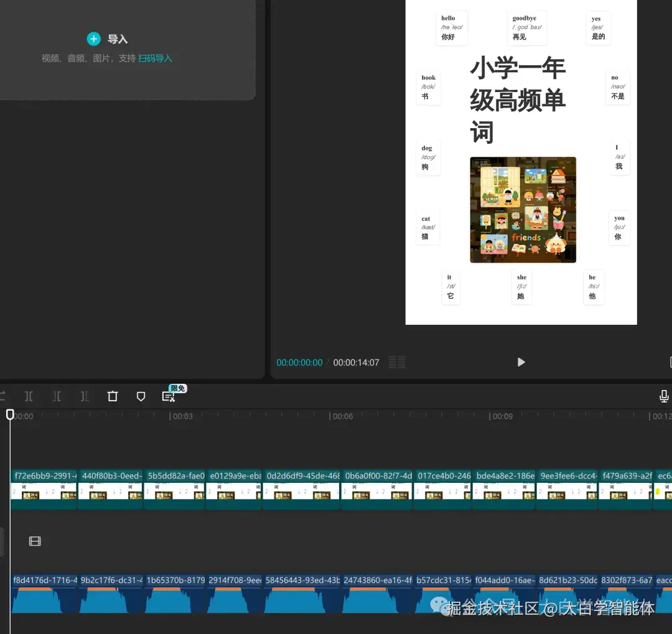Select video clip 0d2d6df9-45de-468
The image size is (672, 634).
point(301,489)
